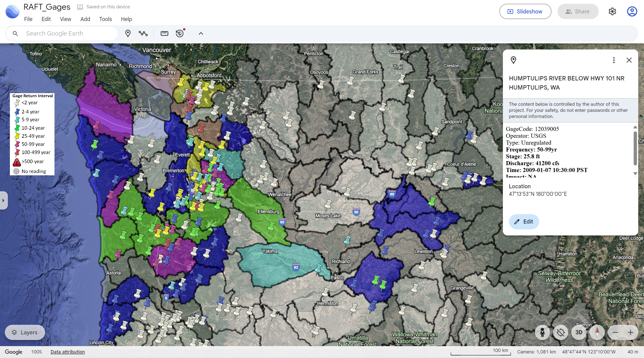
Task: Expand the left side panel arrow
Action: (3, 200)
